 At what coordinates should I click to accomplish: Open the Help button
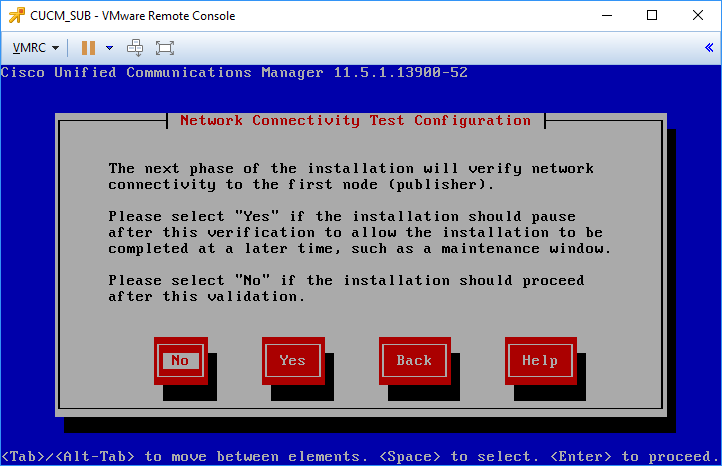(x=541, y=361)
